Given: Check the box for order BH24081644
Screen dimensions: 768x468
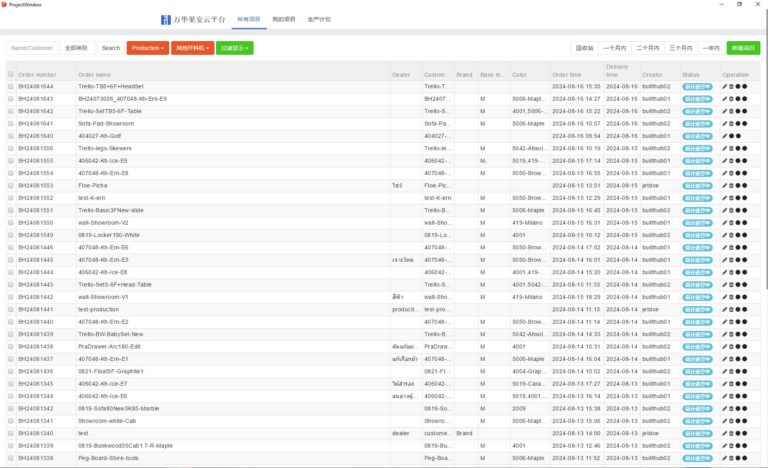Looking at the screenshot, I should (x=11, y=86).
